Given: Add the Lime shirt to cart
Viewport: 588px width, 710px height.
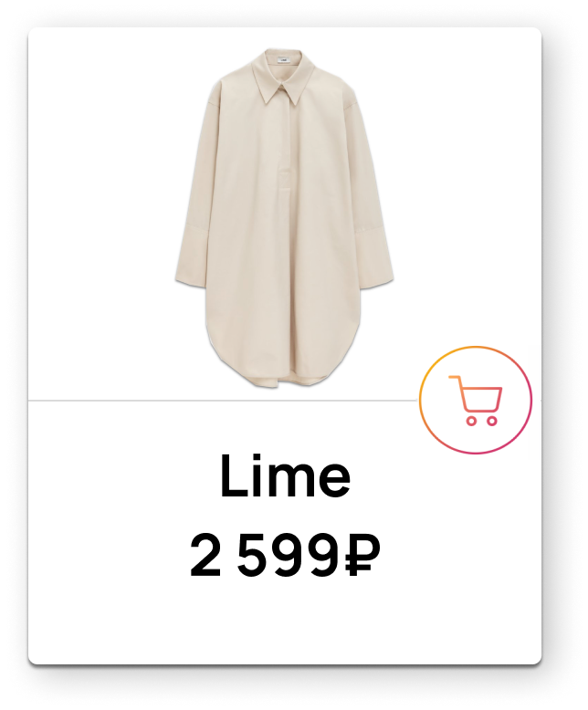Looking at the screenshot, I should coord(475,401).
